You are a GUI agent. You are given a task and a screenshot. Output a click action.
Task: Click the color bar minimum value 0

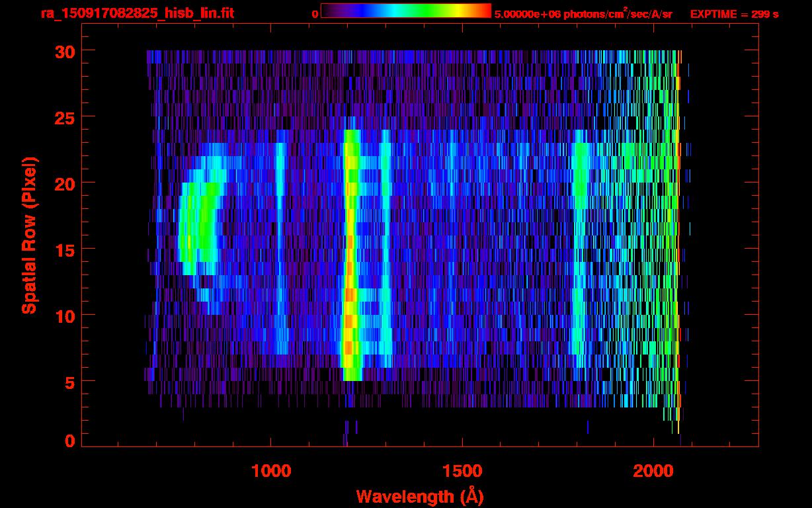pos(315,14)
